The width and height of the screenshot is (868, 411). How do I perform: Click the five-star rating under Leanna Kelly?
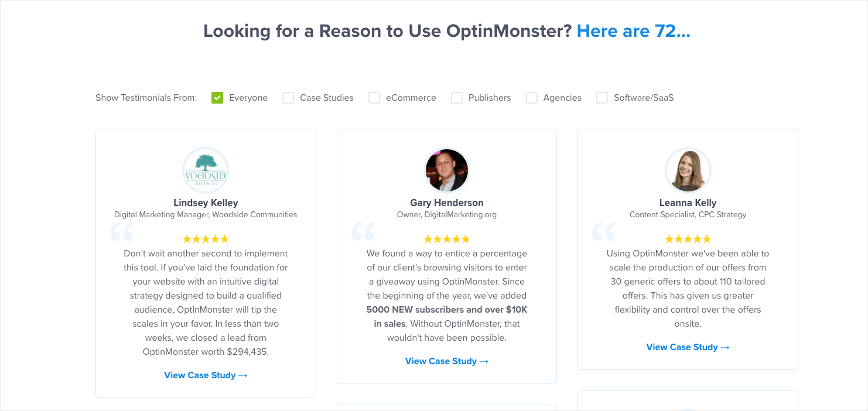click(x=688, y=238)
